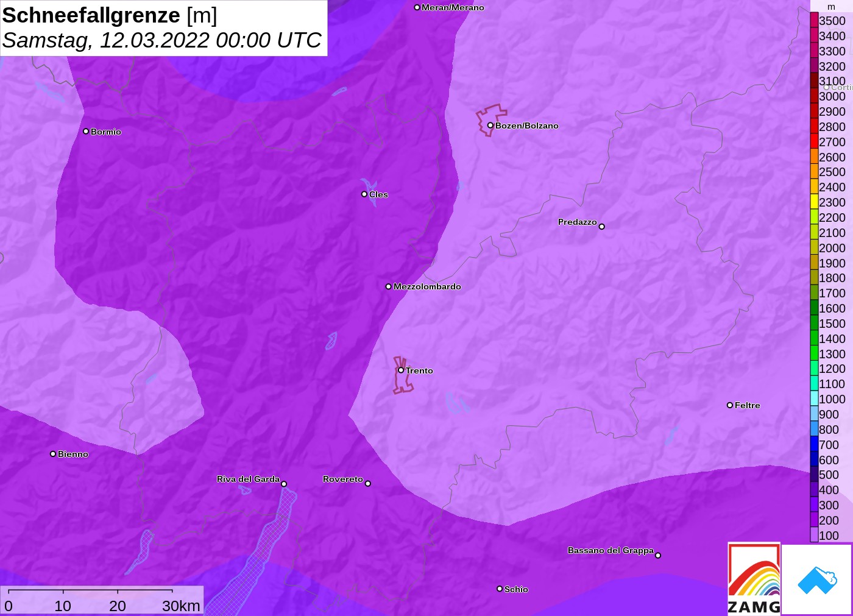Viewport: 853px width, 616px height.
Task: Click the 1500 m green legend swatch
Action: click(x=814, y=323)
